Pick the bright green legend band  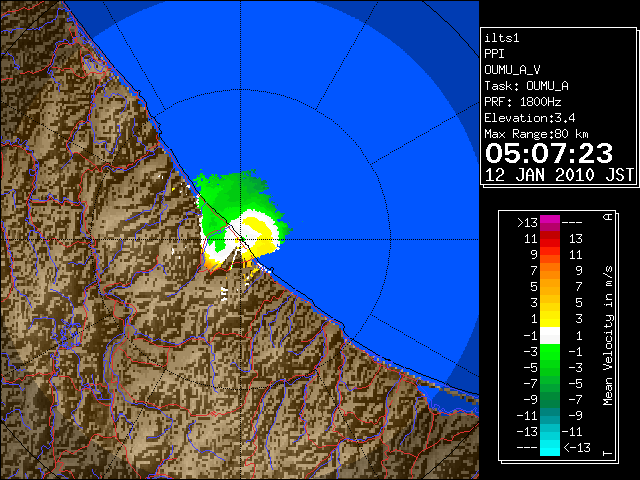550,351
